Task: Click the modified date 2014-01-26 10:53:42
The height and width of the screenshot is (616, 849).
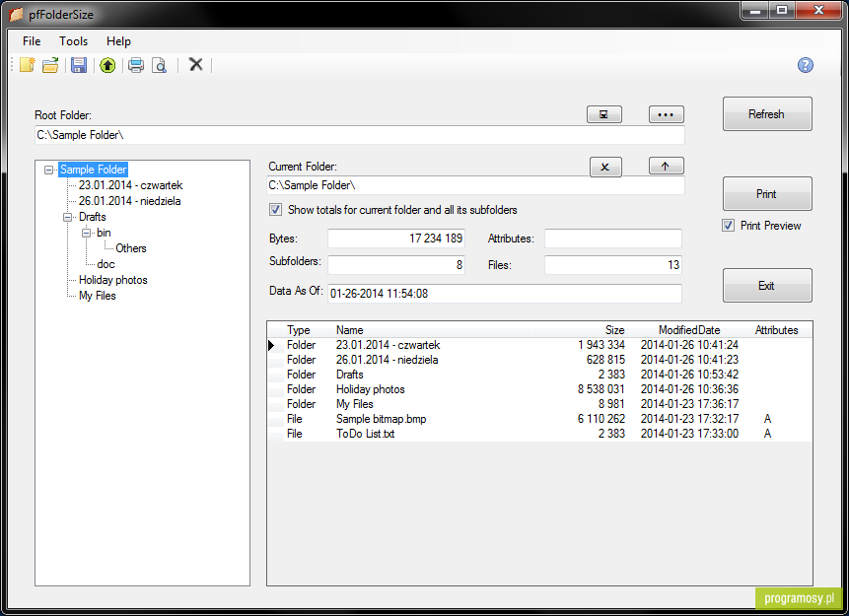Action: tap(689, 375)
